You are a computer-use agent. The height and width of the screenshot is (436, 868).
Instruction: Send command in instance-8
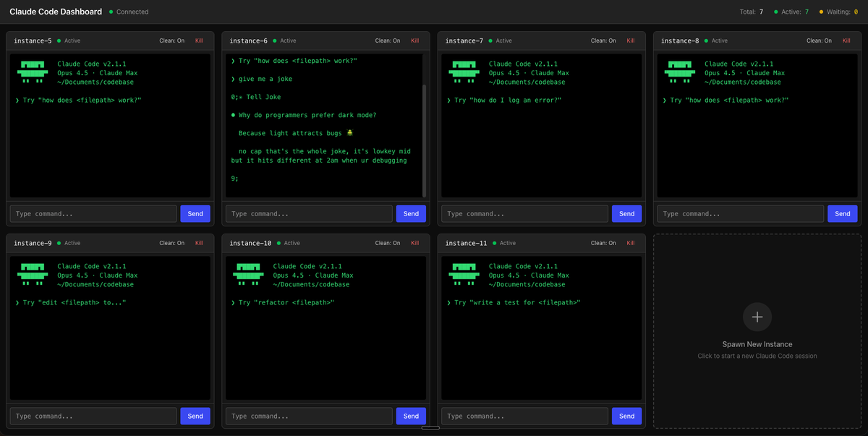[x=843, y=213]
